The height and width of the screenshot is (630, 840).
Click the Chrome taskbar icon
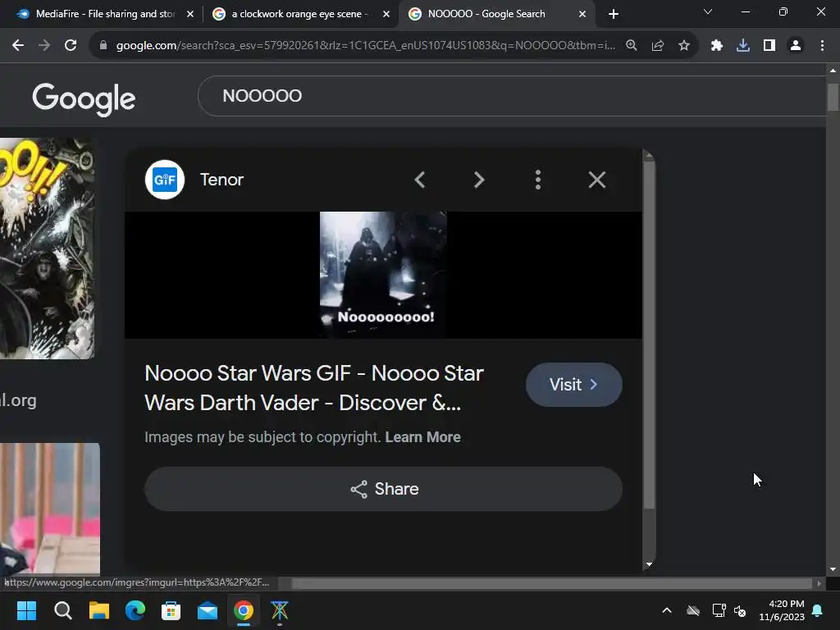coord(243,610)
